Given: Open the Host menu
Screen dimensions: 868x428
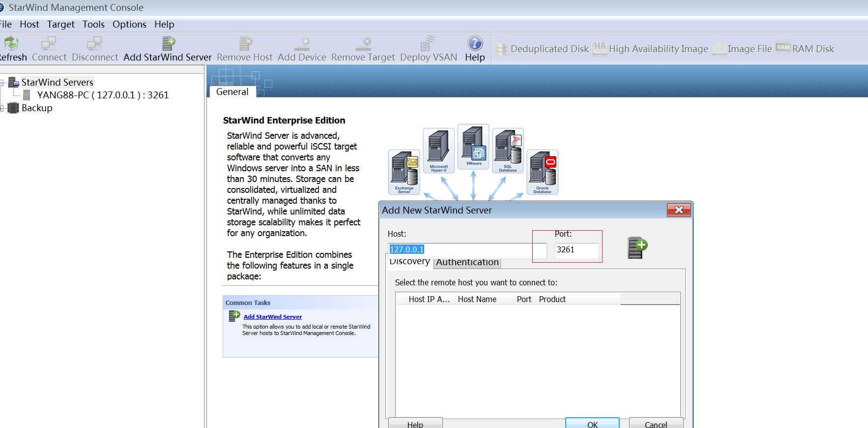Looking at the screenshot, I should pos(29,24).
